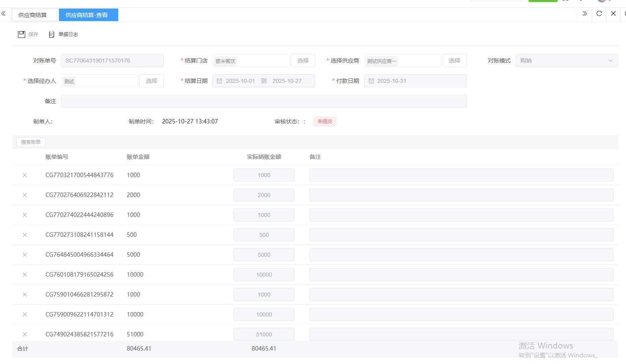Click calendar icon in payment date field
This screenshot has height=364, width=626.
[x=371, y=81]
